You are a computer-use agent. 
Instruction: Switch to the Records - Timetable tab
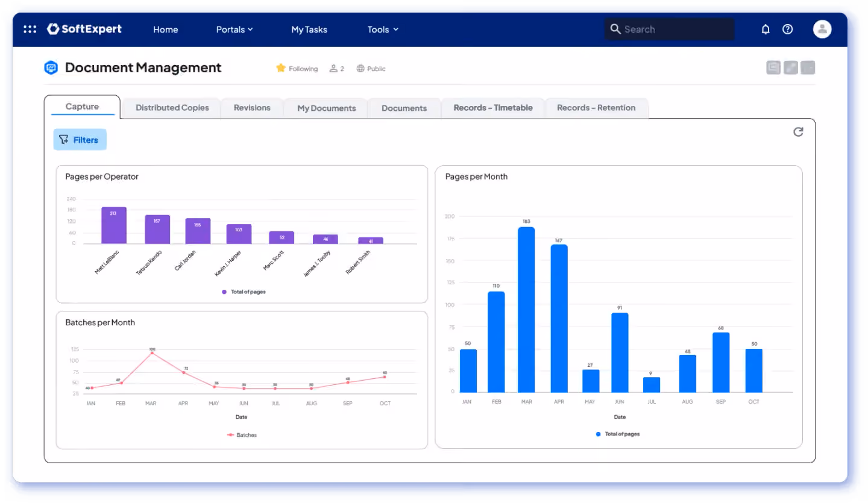tap(493, 108)
